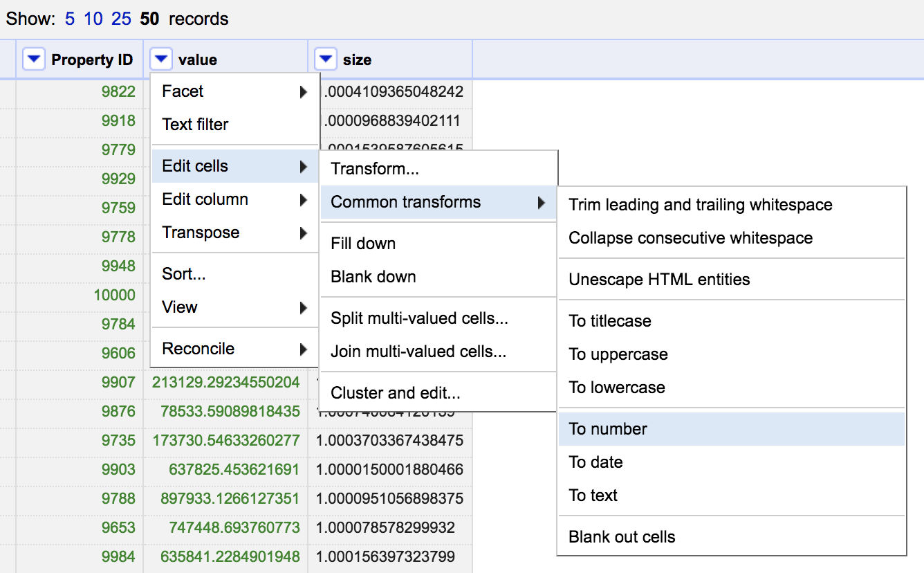Screen dimensions: 924x573
Task: Choose Join multi-valued cells...
Action: click(438, 352)
